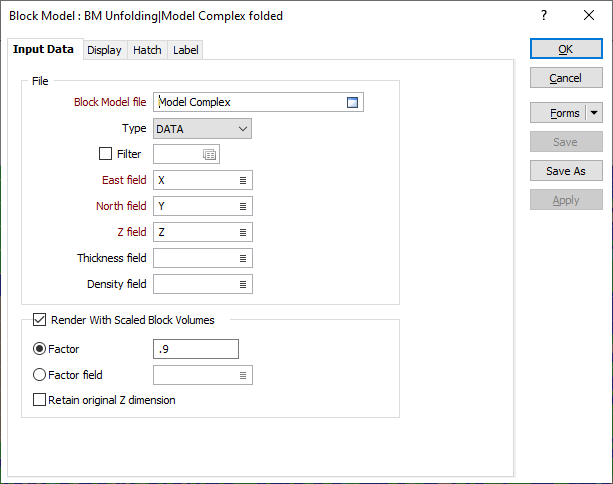Open the North field list picker icon
The image size is (613, 484).
tap(243, 206)
